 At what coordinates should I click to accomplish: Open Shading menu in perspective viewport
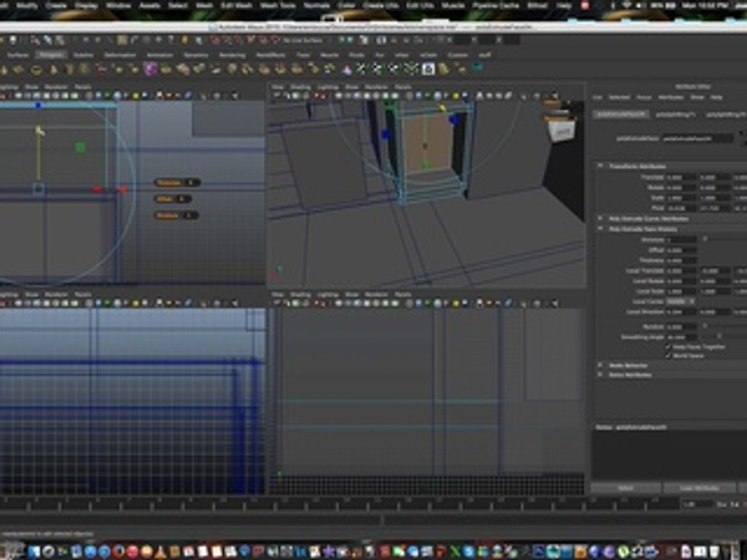point(300,87)
